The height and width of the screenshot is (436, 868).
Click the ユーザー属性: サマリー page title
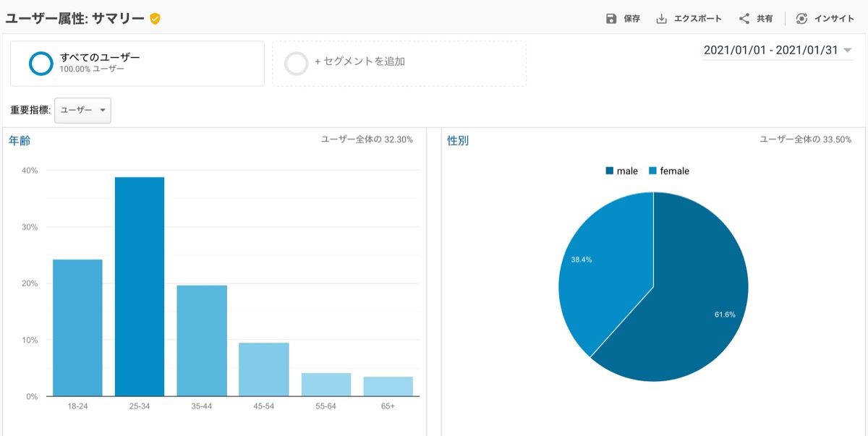click(x=75, y=19)
